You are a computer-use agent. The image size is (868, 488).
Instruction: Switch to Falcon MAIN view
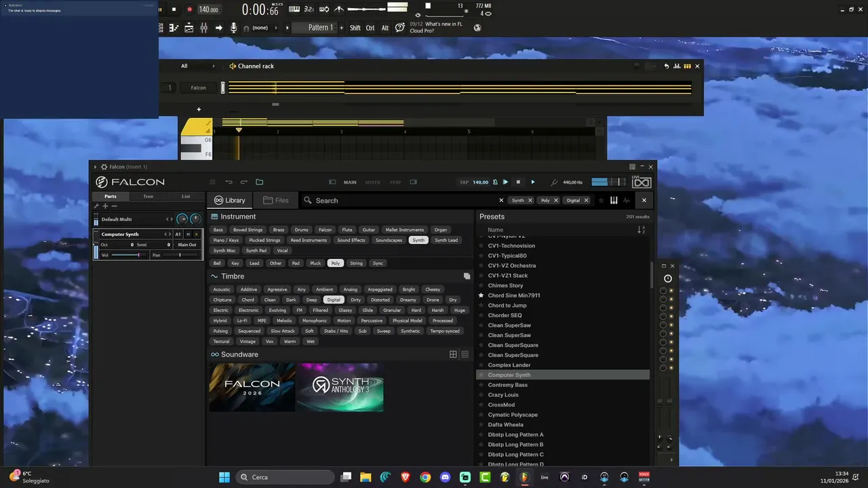[350, 182]
